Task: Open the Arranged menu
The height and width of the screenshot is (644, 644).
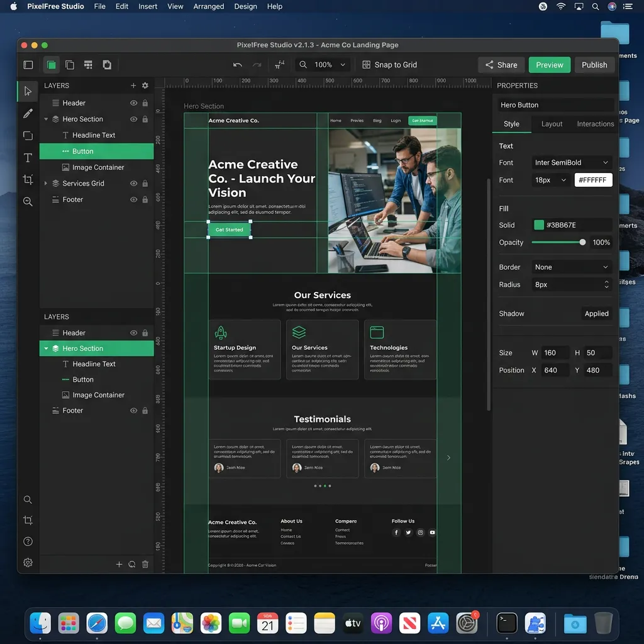Action: [209, 6]
